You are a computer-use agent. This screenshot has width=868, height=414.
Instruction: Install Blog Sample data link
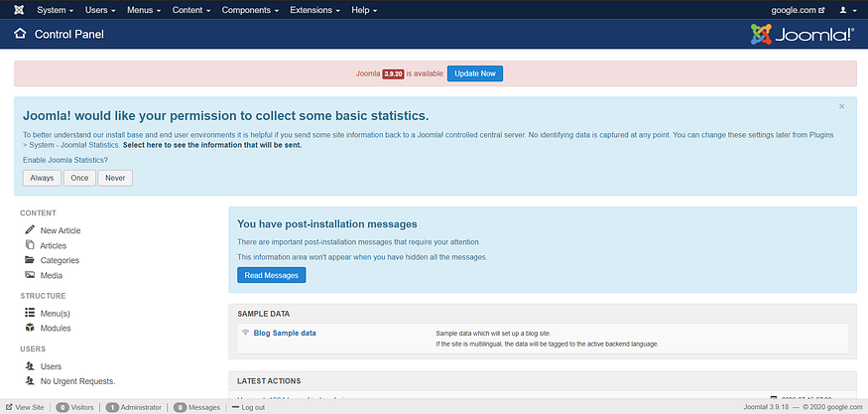pos(285,333)
